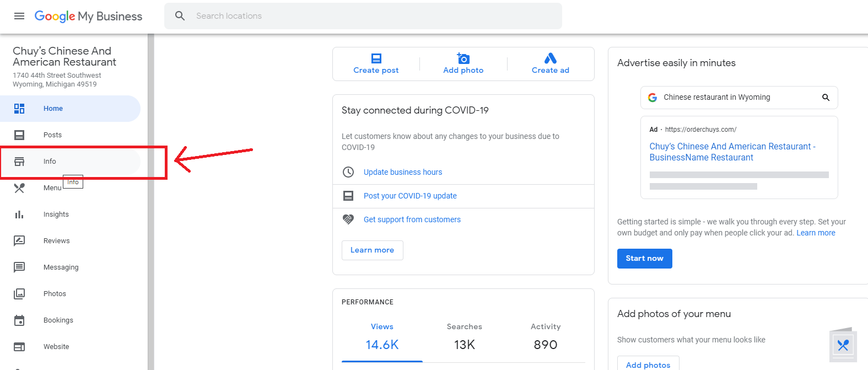The width and height of the screenshot is (868, 370).
Task: Click the Insights bar chart icon
Action: click(19, 215)
